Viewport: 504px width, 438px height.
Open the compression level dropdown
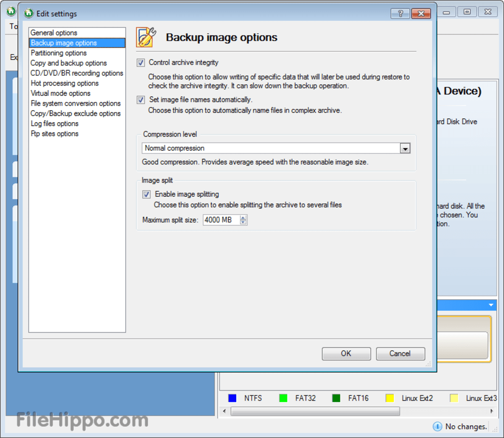click(405, 148)
